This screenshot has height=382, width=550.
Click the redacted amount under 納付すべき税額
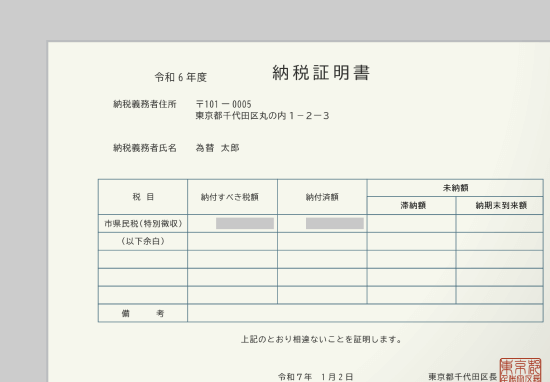point(245,223)
